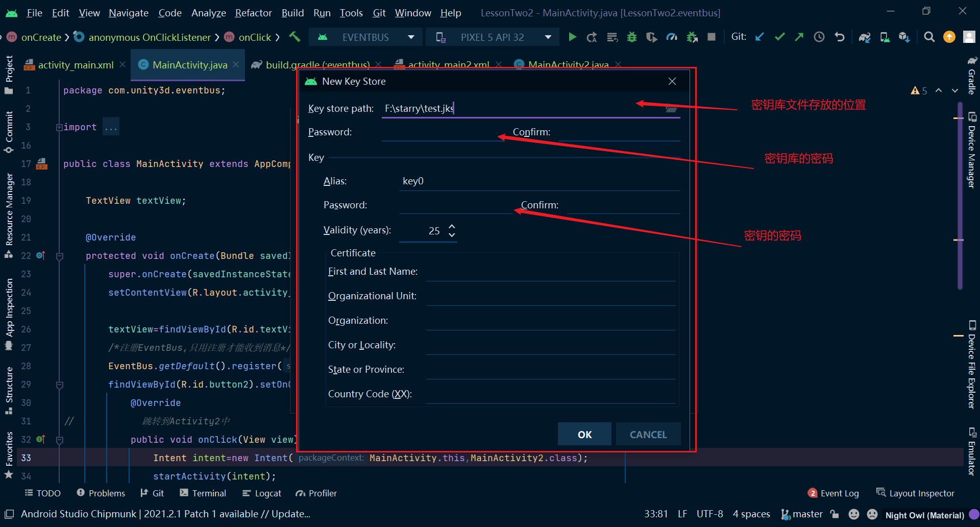Viewport: 980px width, 527px height.
Task: Close the New Key Store dialog
Action: pos(672,81)
